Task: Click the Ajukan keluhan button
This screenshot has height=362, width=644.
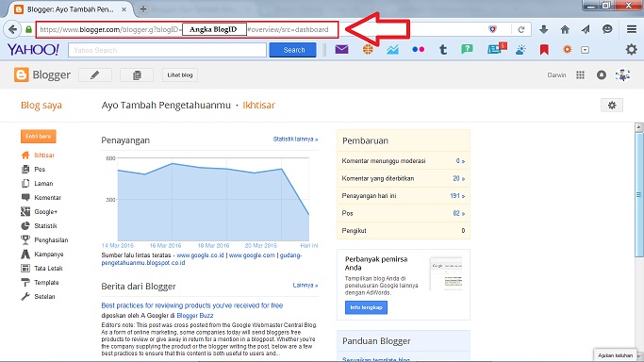Action: click(615, 355)
